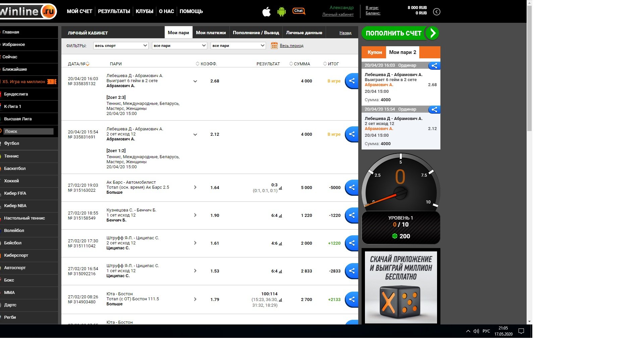644x362 pixels.
Task: Click the calendar icon beside Весь период
Action: 274,46
